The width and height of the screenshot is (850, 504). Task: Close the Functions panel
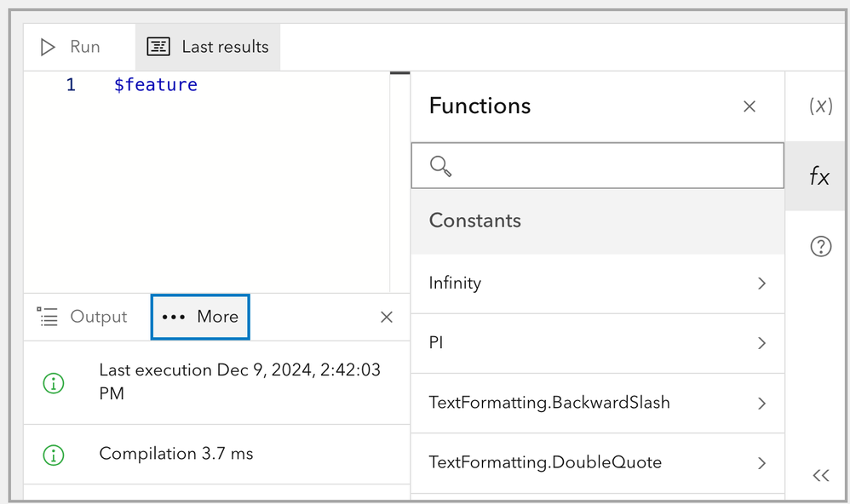(749, 106)
